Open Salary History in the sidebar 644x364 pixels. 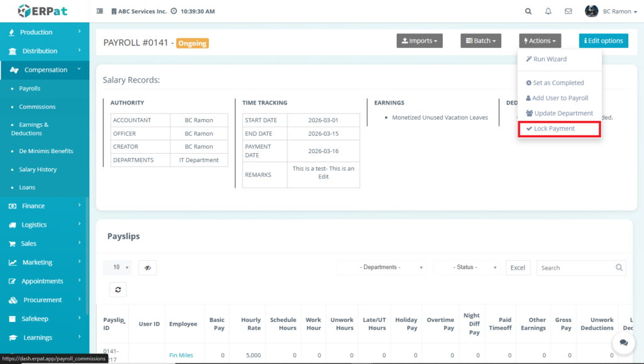coord(38,169)
